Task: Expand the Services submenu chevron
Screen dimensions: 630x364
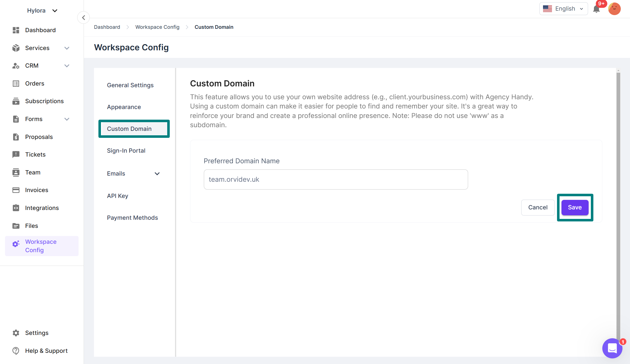Action: 67,48
